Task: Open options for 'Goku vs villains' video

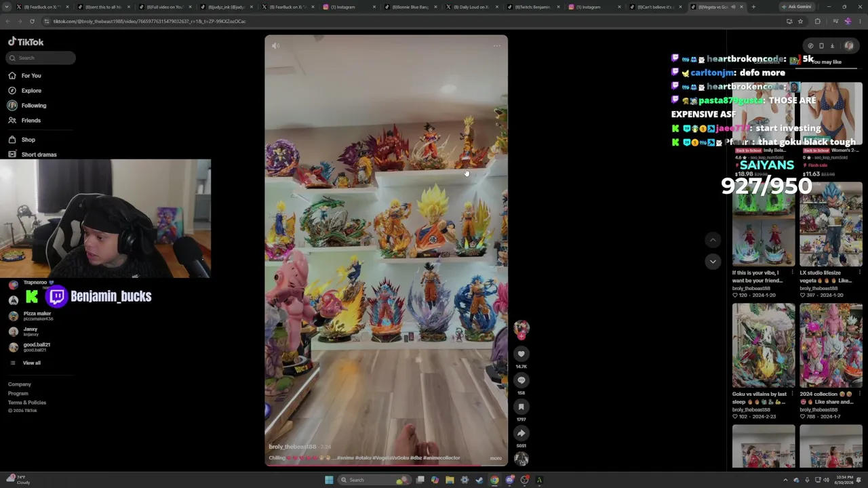Action: (x=792, y=394)
